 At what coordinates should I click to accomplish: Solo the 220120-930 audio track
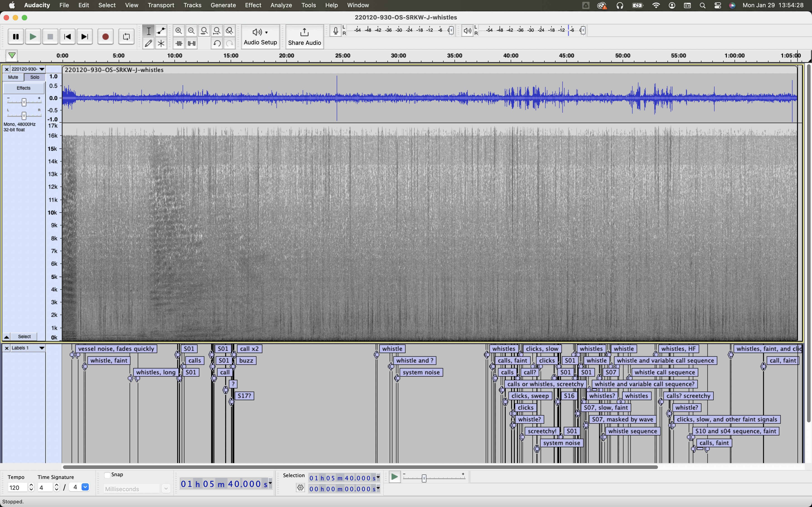click(x=35, y=77)
